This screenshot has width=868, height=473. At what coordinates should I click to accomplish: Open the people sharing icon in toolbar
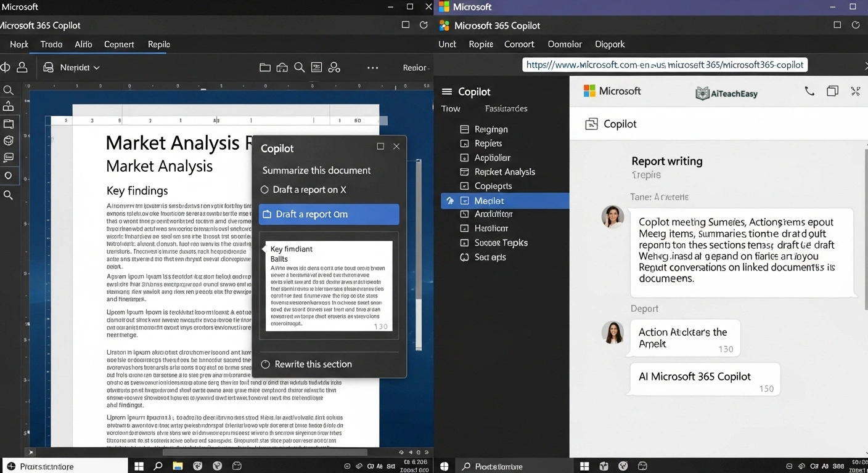[x=335, y=67]
